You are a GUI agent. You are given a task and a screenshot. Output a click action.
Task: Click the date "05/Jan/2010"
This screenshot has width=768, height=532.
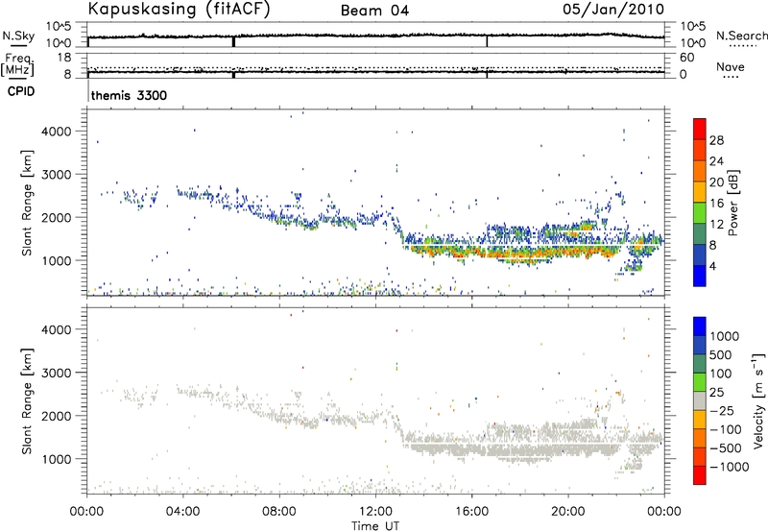coord(613,10)
